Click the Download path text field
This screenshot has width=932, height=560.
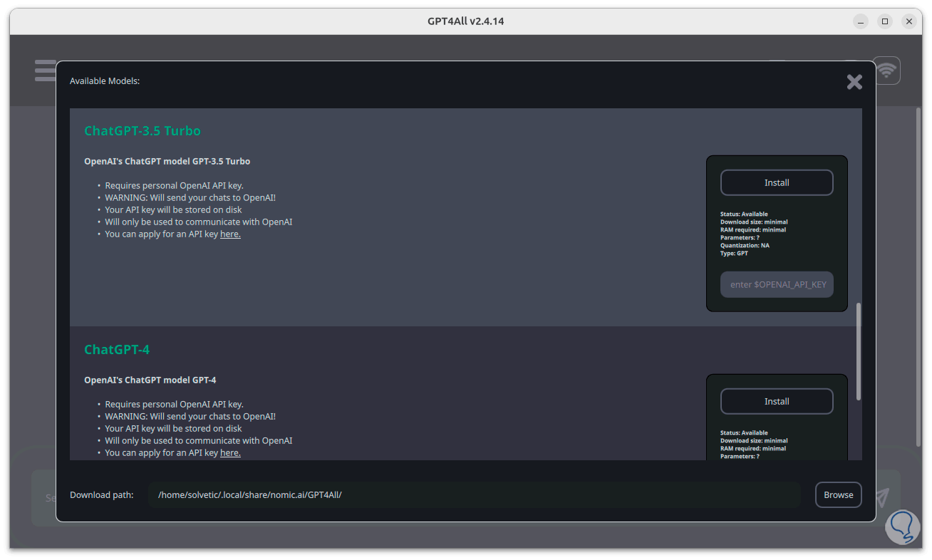475,495
